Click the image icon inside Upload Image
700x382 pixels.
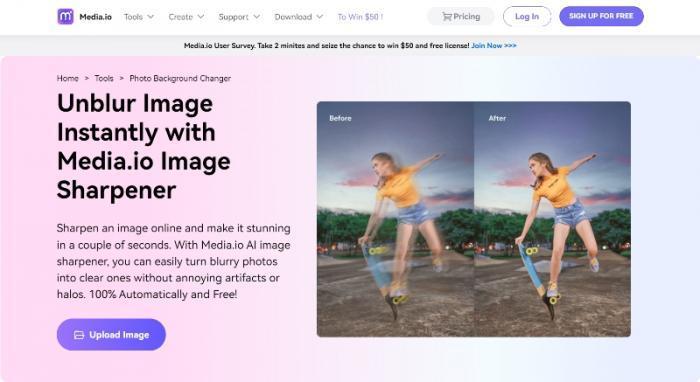tap(79, 335)
